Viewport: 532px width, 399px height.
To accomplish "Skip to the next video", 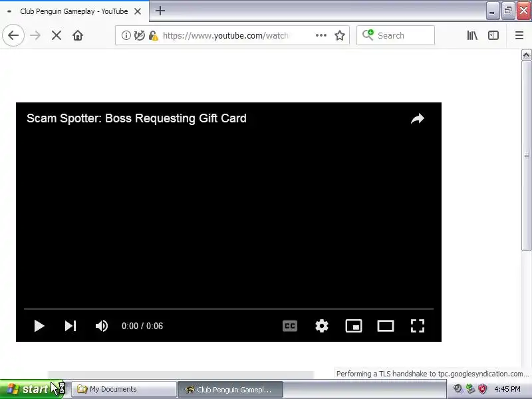I will 70,326.
